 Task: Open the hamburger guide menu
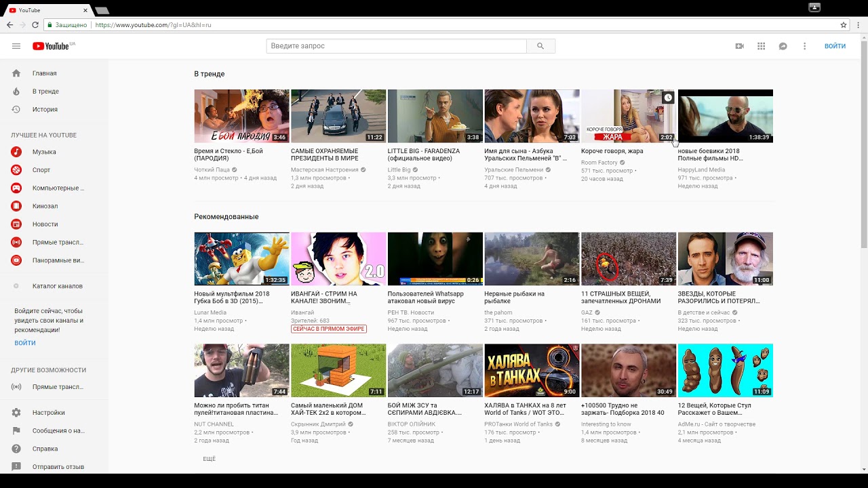(16, 46)
